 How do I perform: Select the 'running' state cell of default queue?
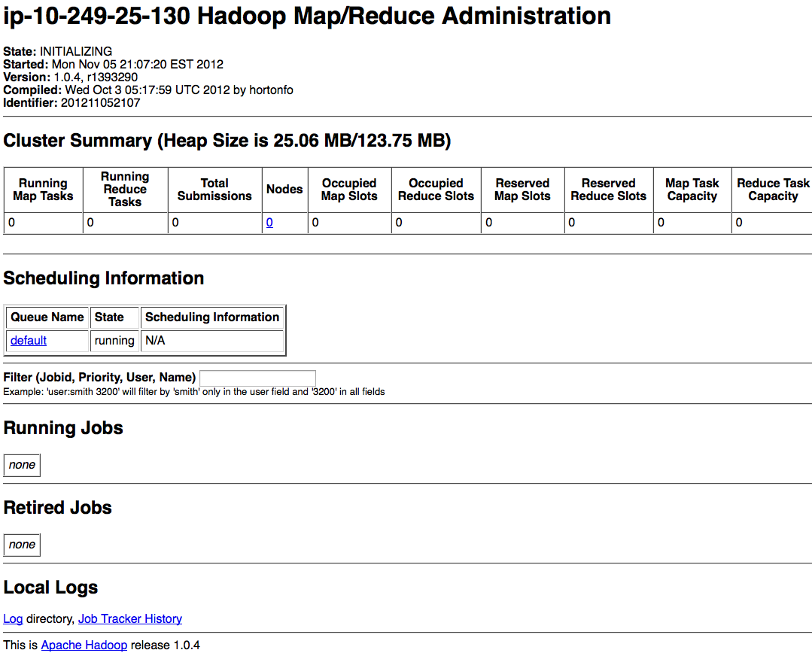pos(114,341)
